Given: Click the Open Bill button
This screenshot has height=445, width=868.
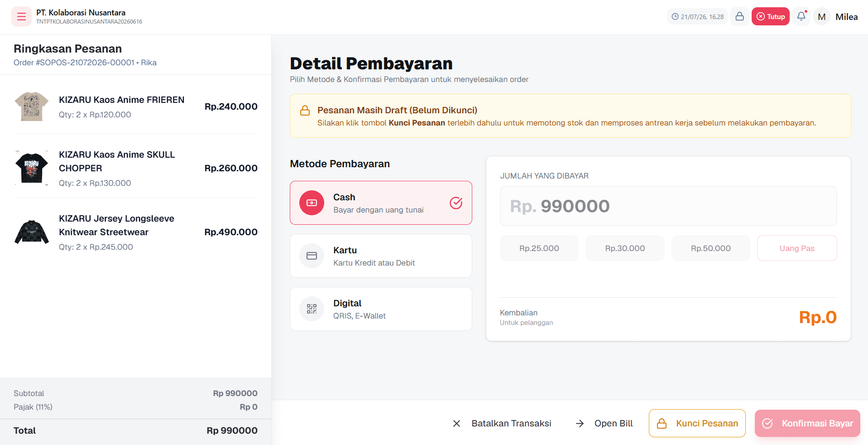Looking at the screenshot, I should click(604, 423).
